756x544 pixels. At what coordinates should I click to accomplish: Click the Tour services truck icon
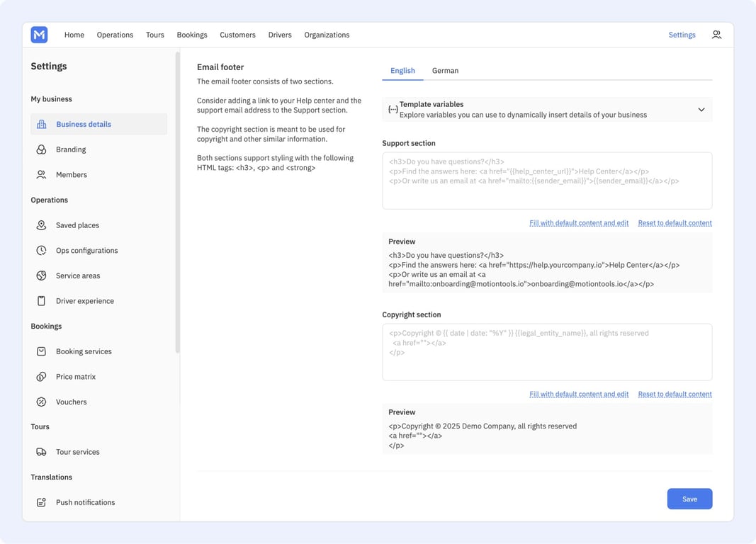click(x=42, y=452)
